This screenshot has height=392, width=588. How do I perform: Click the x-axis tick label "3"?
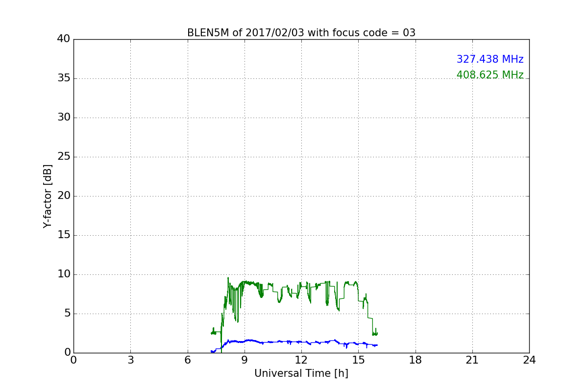pos(130,360)
